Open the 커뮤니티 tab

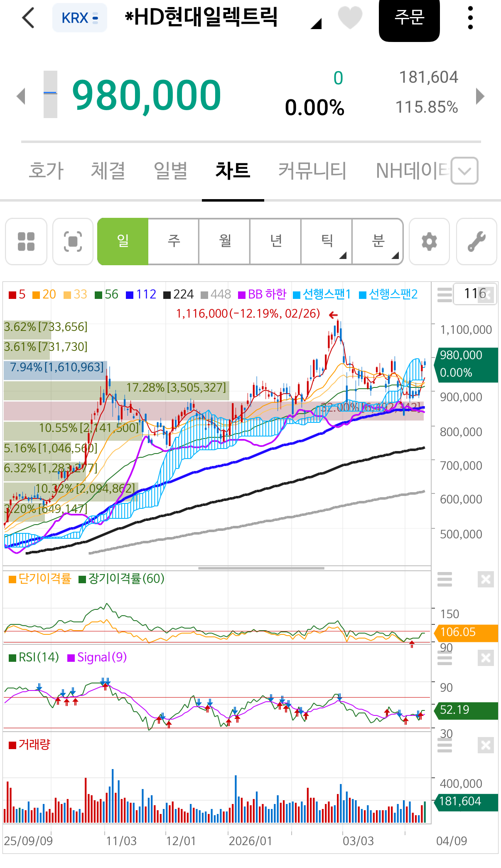(312, 170)
